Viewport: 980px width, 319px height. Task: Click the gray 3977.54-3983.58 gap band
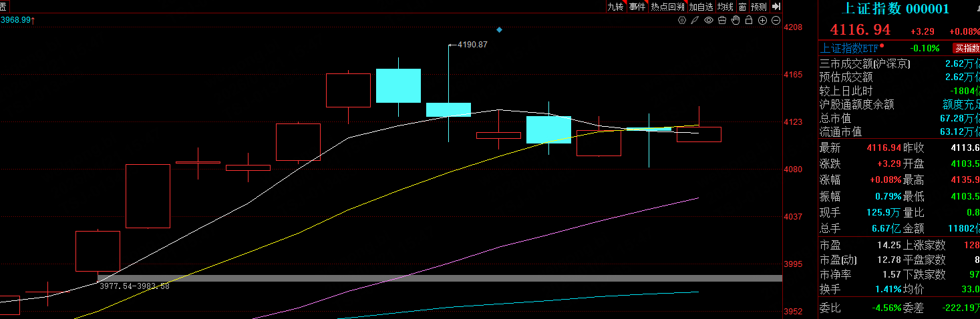point(440,278)
